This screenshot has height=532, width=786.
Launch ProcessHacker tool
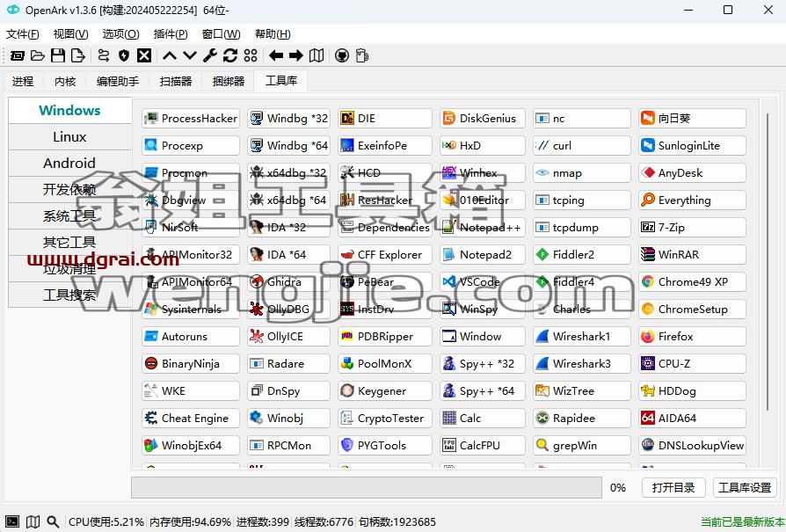191,119
